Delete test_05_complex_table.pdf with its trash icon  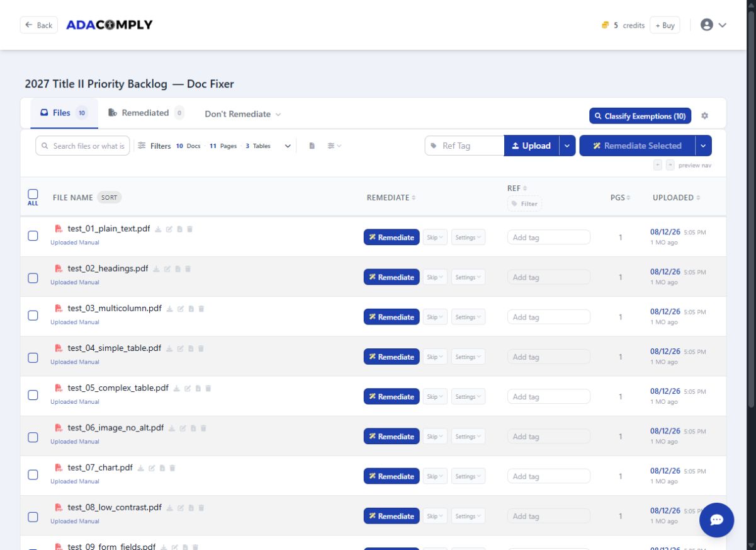pyautogui.click(x=208, y=389)
